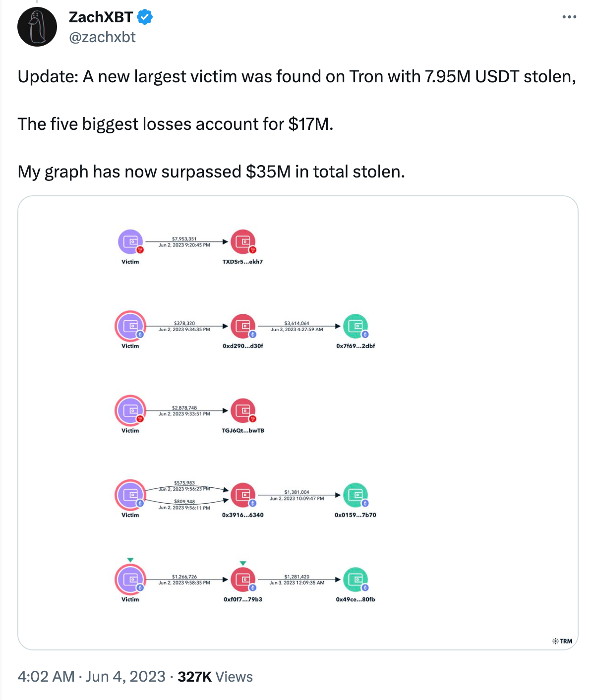The image size is (592, 700).
Task: Click the topmost purple Victim wallet icon
Action: click(130, 242)
